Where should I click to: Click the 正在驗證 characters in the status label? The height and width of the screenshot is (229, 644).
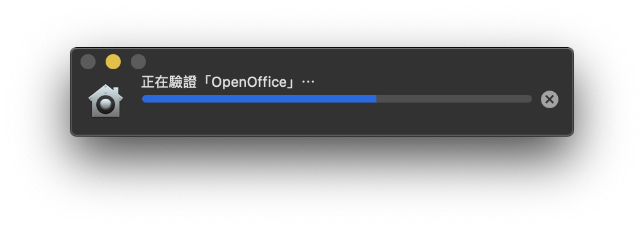tap(169, 82)
